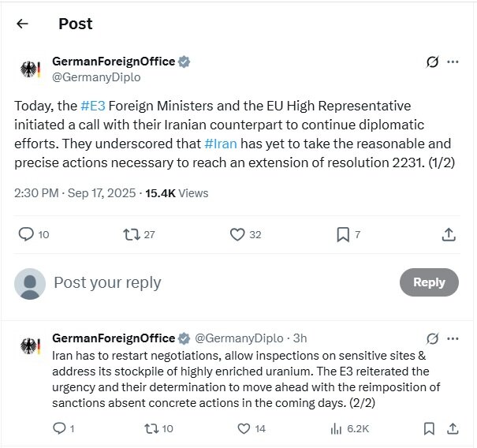Bookmark the main post with 7 bookmarks

343,234
